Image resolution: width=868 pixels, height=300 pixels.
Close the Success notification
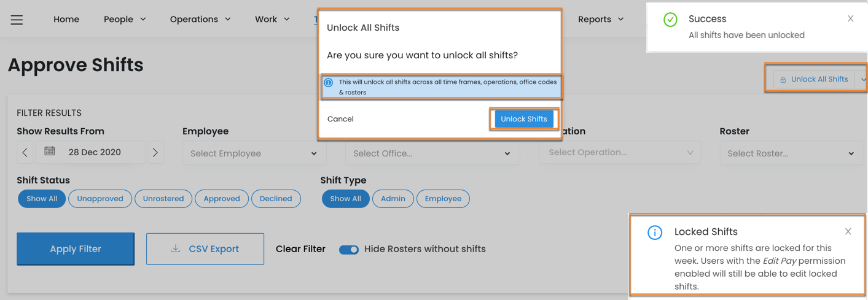[850, 19]
